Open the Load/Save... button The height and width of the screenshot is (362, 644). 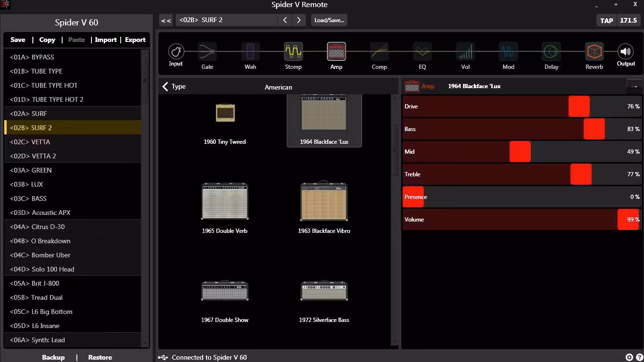(x=330, y=20)
